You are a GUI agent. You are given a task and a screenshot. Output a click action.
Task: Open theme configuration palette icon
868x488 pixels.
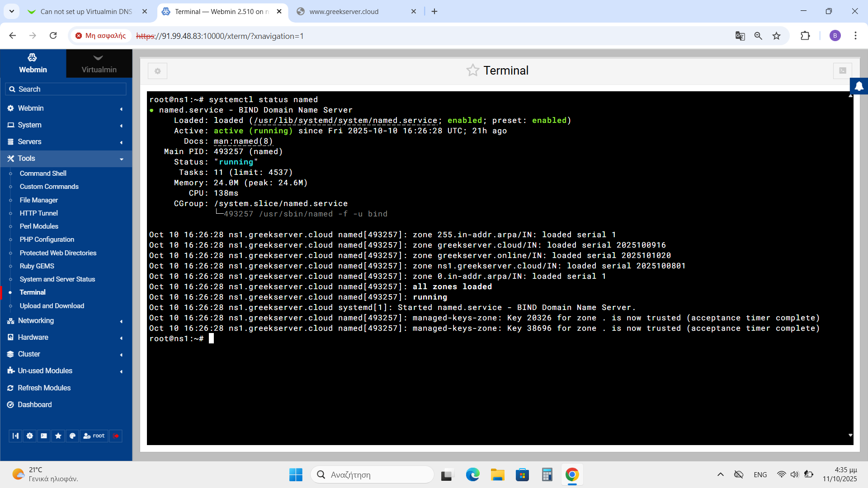click(72, 436)
